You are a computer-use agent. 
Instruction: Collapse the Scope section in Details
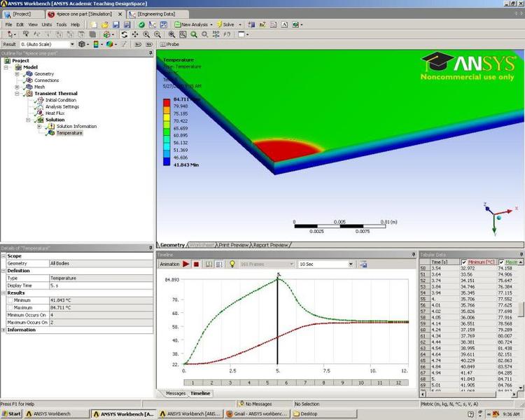tap(3, 256)
